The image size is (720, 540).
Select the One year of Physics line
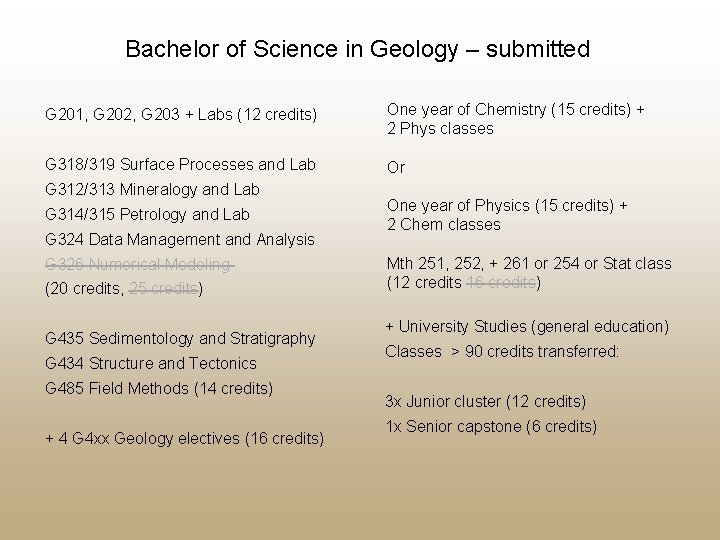click(x=507, y=205)
